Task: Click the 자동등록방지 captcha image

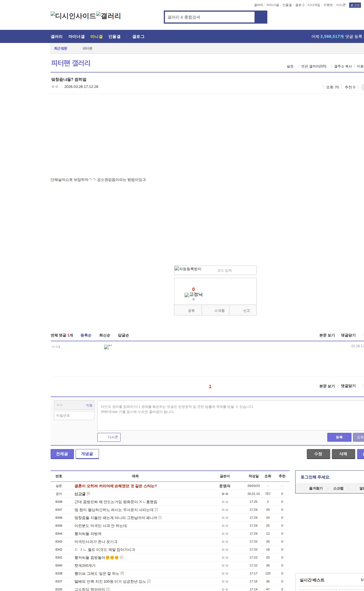Action: tap(188, 269)
